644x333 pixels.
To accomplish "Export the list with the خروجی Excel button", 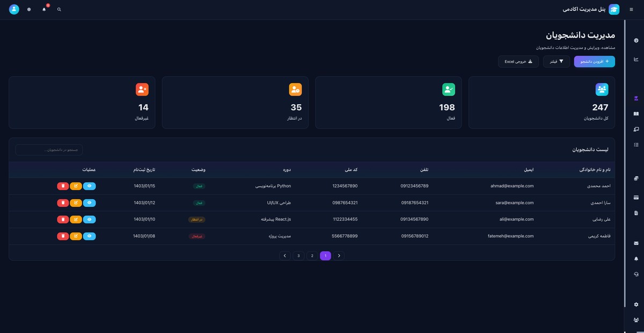I will point(518,62).
